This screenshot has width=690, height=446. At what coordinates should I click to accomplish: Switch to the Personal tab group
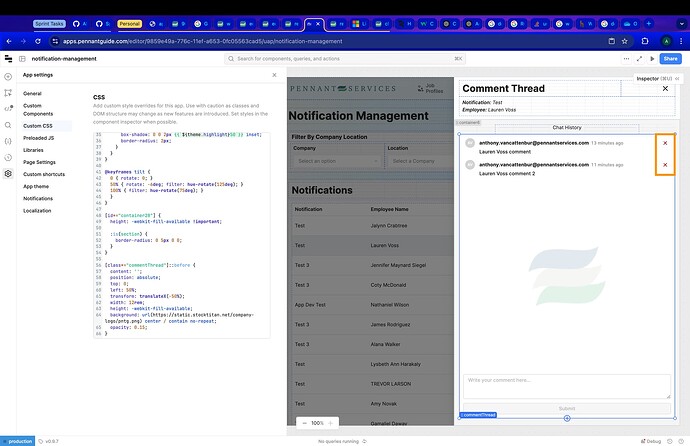click(129, 24)
